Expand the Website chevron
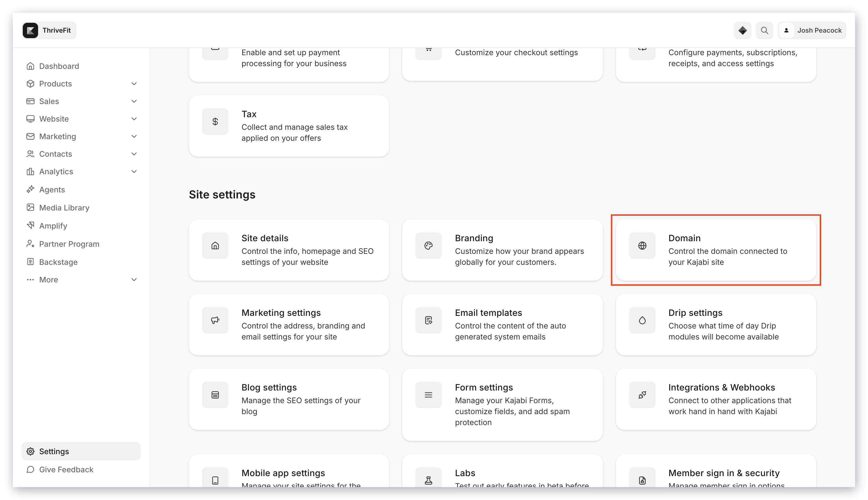The image size is (868, 500). [134, 119]
